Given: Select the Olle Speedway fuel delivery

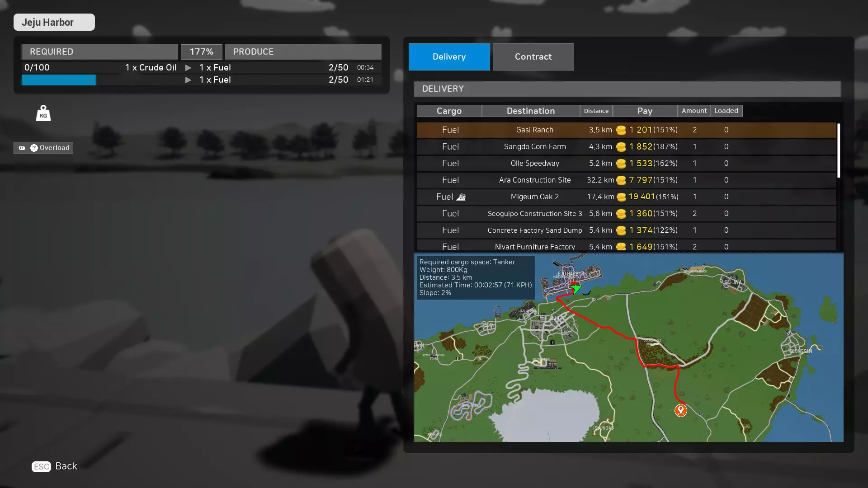Looking at the screenshot, I should point(535,163).
